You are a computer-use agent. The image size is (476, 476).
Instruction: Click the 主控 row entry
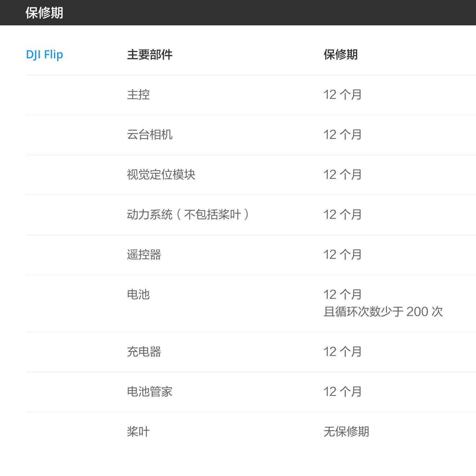point(138,95)
